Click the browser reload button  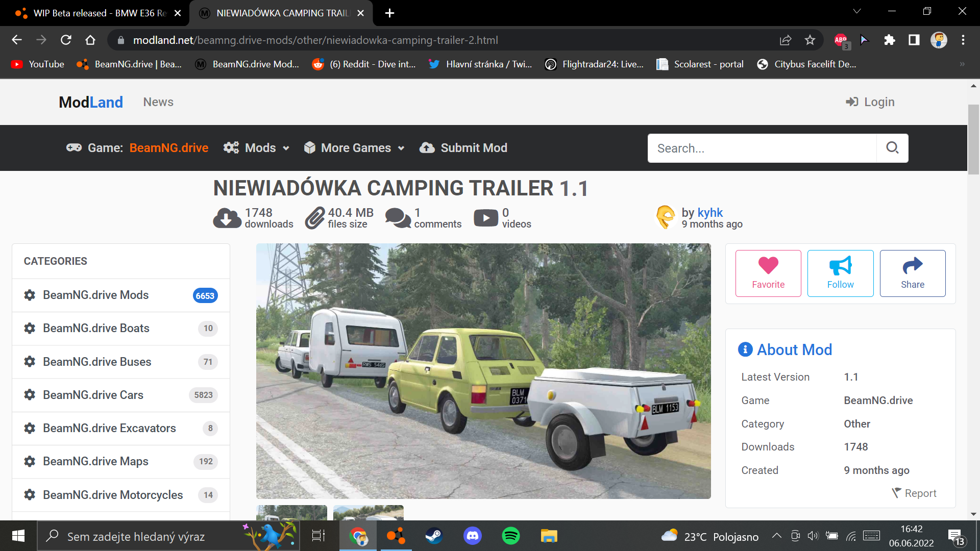[x=66, y=40]
